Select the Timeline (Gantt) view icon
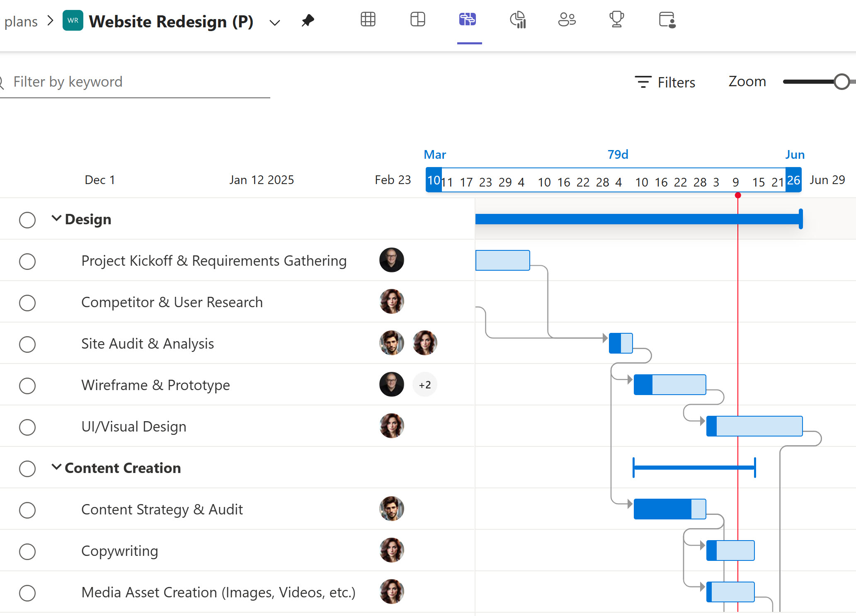Screen dimensions: 856x616 (x=468, y=19)
